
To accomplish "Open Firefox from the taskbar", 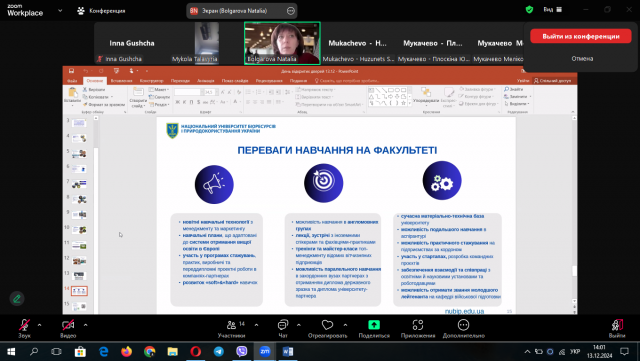I will [127, 352].
